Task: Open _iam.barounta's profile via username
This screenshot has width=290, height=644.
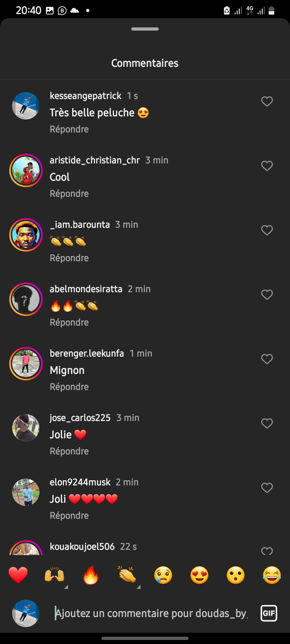Action: pyautogui.click(x=80, y=225)
